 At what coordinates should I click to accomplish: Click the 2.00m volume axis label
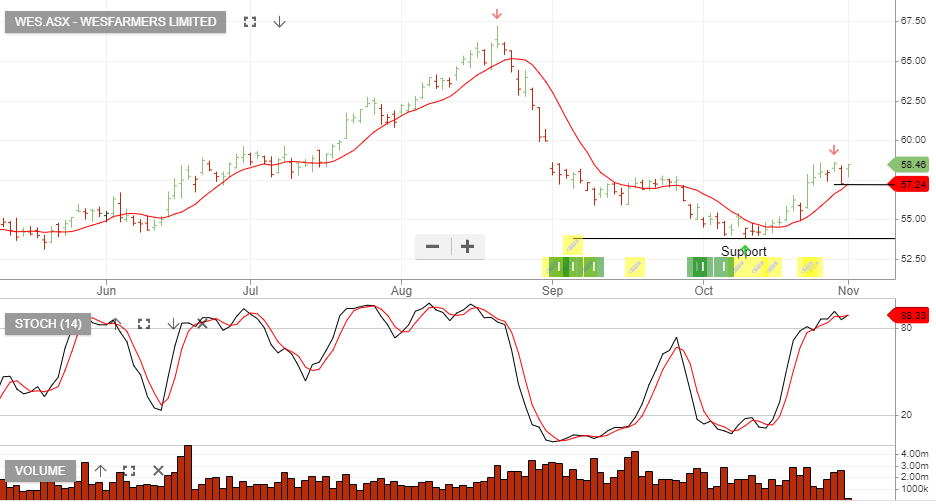click(x=915, y=477)
